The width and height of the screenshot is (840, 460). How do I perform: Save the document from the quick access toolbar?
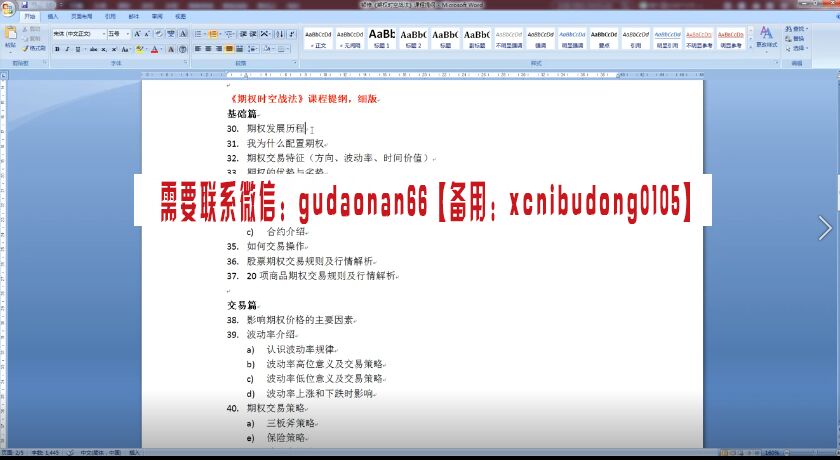pyautogui.click(x=25, y=5)
